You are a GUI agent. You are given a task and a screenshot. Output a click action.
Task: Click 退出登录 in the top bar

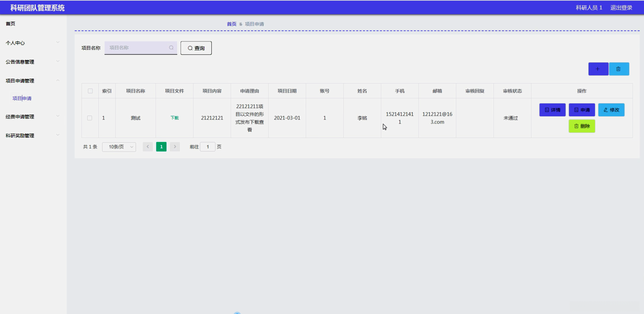621,8
